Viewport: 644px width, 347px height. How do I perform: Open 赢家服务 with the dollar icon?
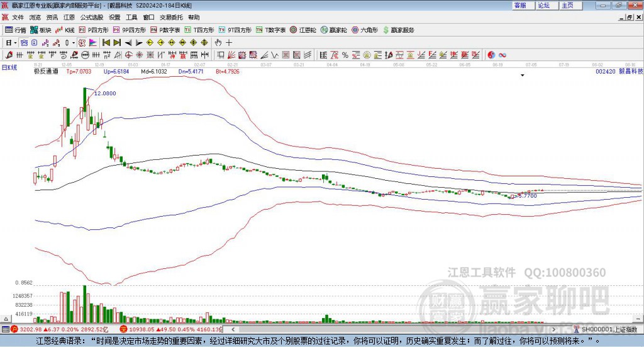[398, 30]
